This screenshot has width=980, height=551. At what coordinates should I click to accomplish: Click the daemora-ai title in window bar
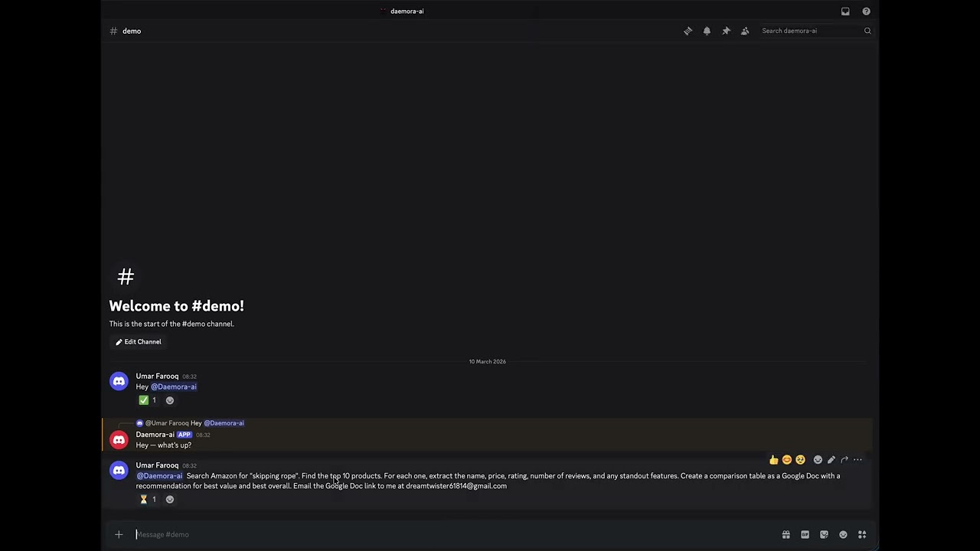click(407, 11)
